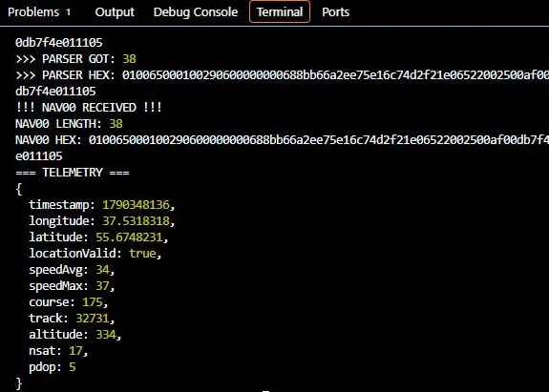Image resolution: width=549 pixels, height=392 pixels.
Task: Switch to the Output tab
Action: (x=115, y=12)
